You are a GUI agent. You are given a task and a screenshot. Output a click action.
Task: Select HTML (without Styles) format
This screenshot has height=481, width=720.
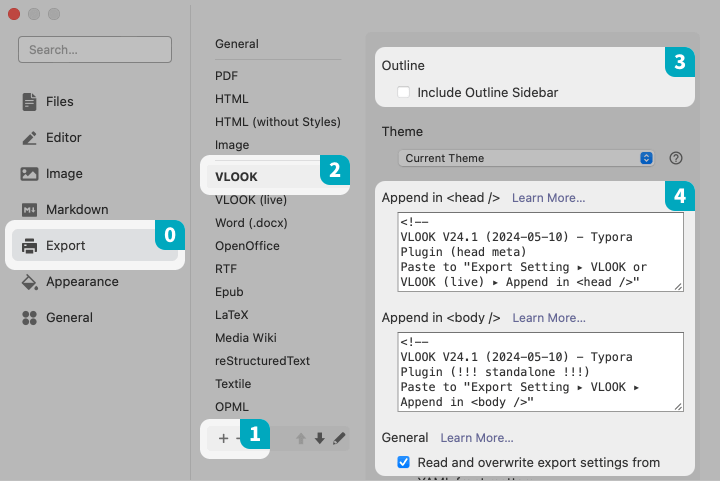pyautogui.click(x=278, y=122)
